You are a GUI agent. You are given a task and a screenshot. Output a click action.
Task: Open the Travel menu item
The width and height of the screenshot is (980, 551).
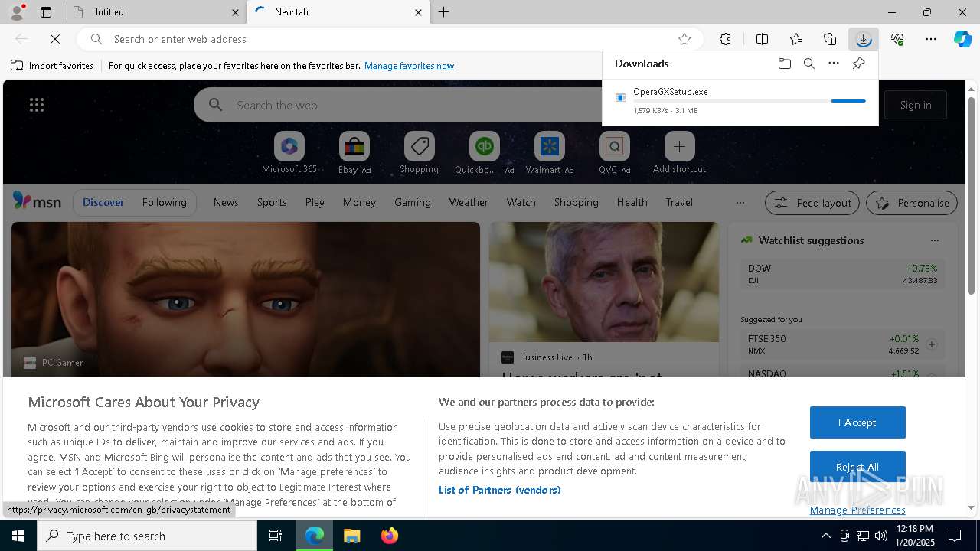(679, 202)
